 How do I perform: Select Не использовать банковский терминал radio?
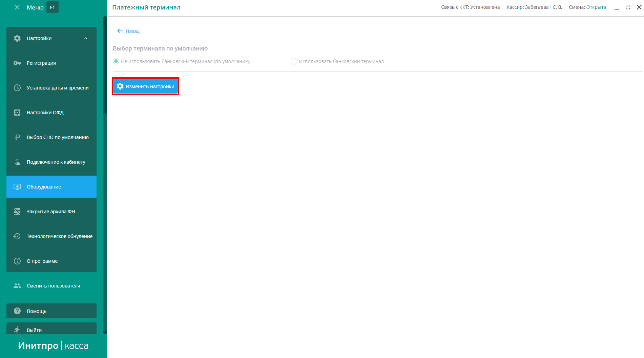tap(116, 61)
